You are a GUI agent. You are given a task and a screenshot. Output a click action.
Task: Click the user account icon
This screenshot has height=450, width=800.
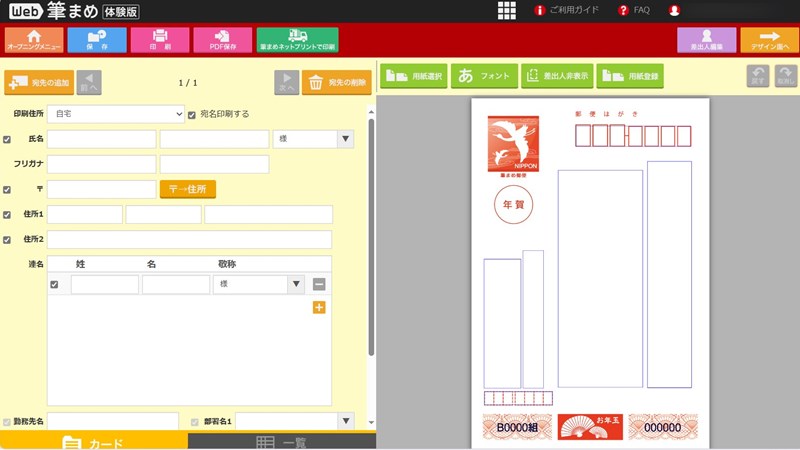pyautogui.click(x=674, y=10)
